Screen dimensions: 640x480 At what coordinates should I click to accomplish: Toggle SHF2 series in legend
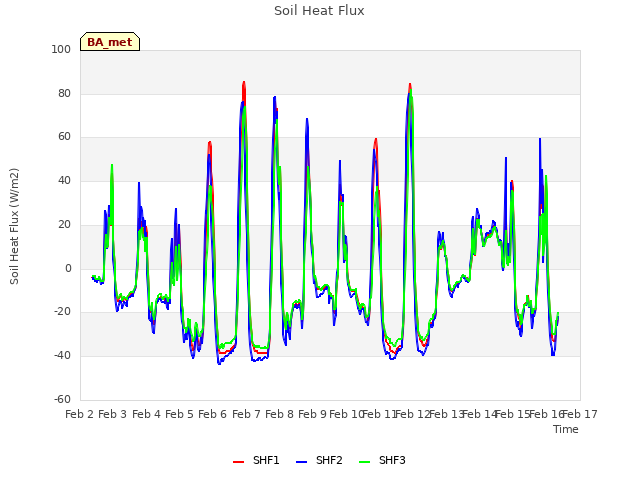pos(319,460)
